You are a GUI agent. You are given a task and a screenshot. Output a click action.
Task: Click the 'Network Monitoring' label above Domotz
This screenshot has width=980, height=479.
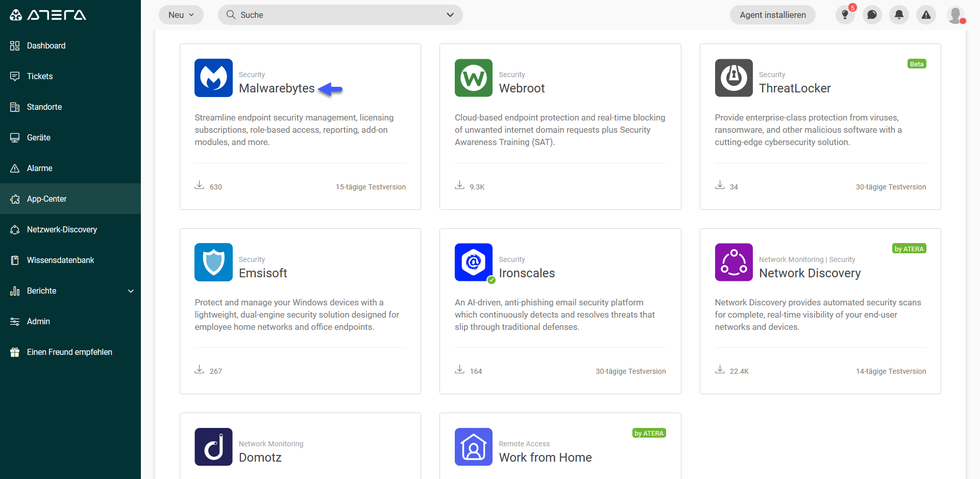coord(271,444)
